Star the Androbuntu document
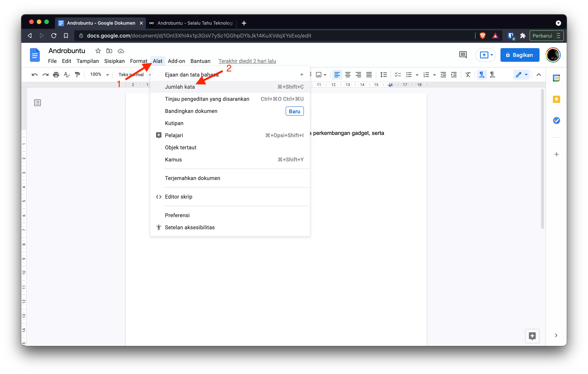Screen dimensions: 588x374 coord(98,51)
